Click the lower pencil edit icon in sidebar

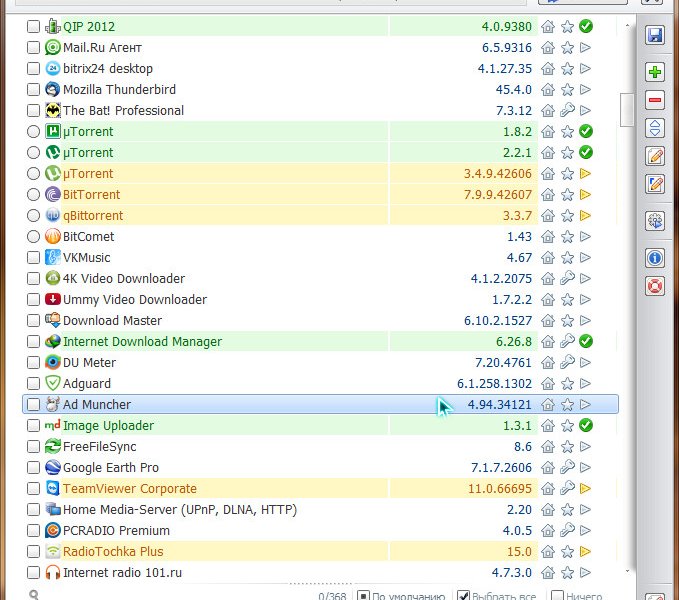coord(655,184)
